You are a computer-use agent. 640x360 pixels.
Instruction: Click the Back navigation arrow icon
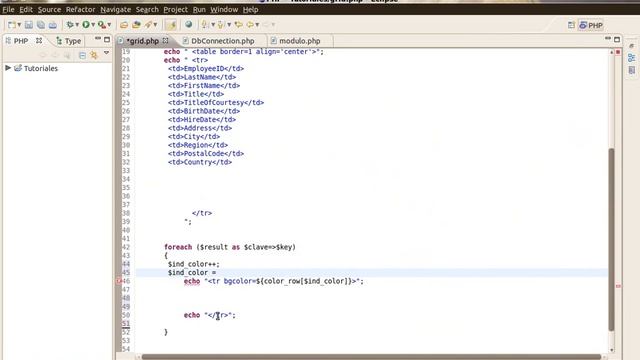(x=250, y=25)
